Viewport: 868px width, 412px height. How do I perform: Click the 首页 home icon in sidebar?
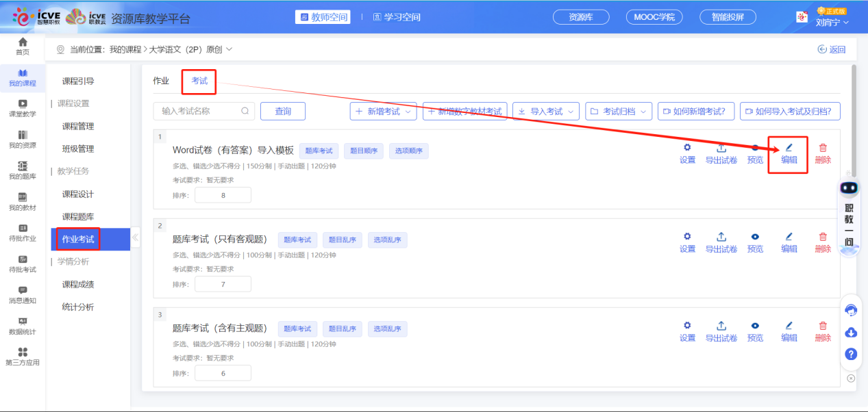(x=23, y=47)
